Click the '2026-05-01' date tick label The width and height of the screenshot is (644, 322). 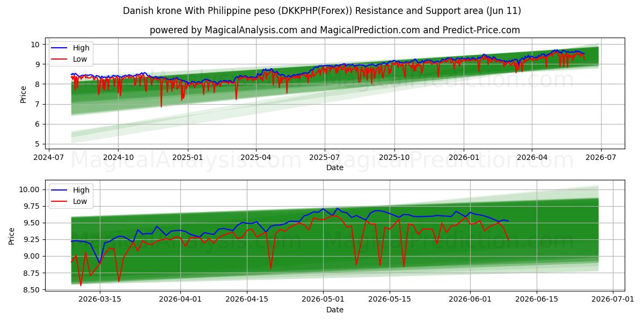(x=323, y=299)
